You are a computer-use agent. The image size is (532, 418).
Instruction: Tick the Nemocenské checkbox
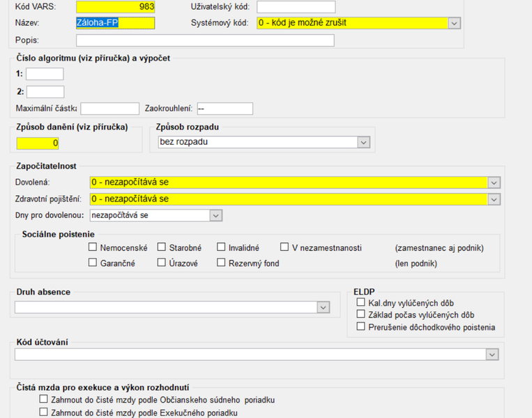tap(93, 247)
